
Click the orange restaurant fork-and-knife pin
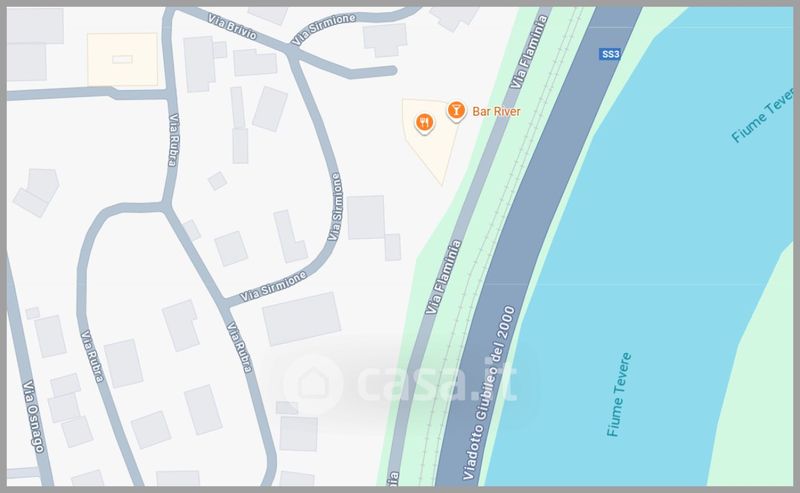[424, 122]
